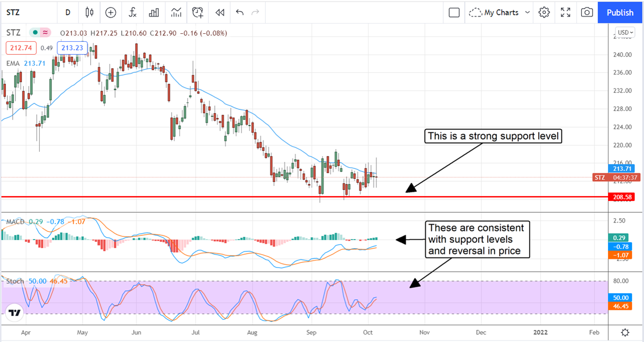Toggle the green market status dot
The width and height of the screenshot is (644, 342).
tap(34, 33)
